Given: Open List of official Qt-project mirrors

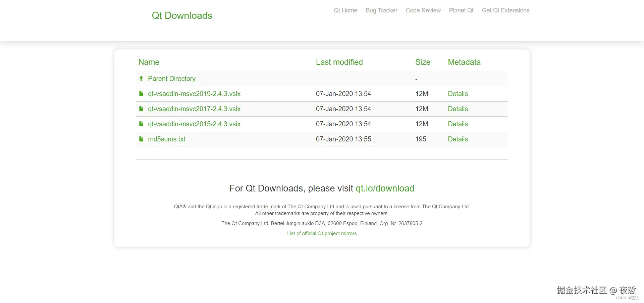Looking at the screenshot, I should (322, 233).
